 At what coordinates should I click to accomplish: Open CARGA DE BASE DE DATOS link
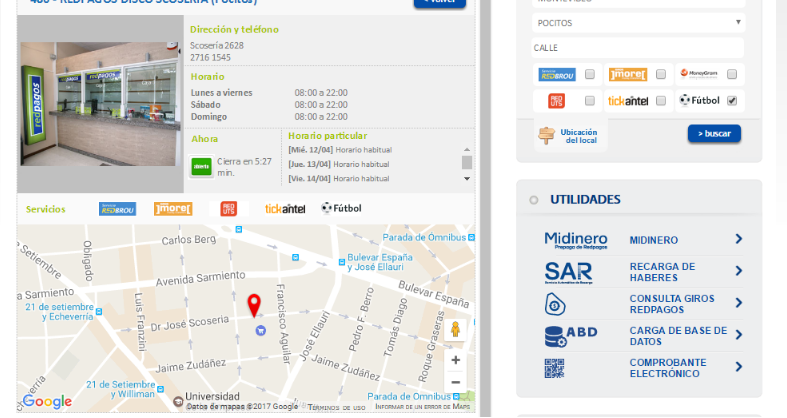click(x=678, y=336)
